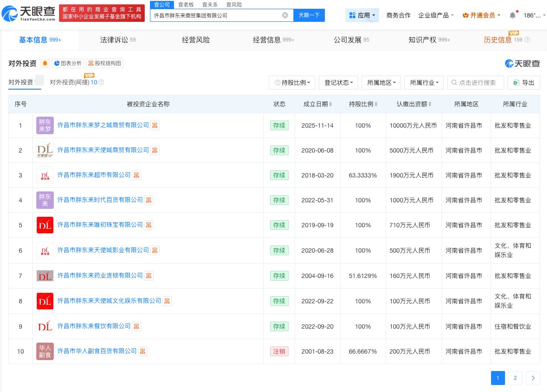Viewport: 547px width, 392px height.
Task: Click the question mark beside 历史信息
Action: [x=527, y=40]
